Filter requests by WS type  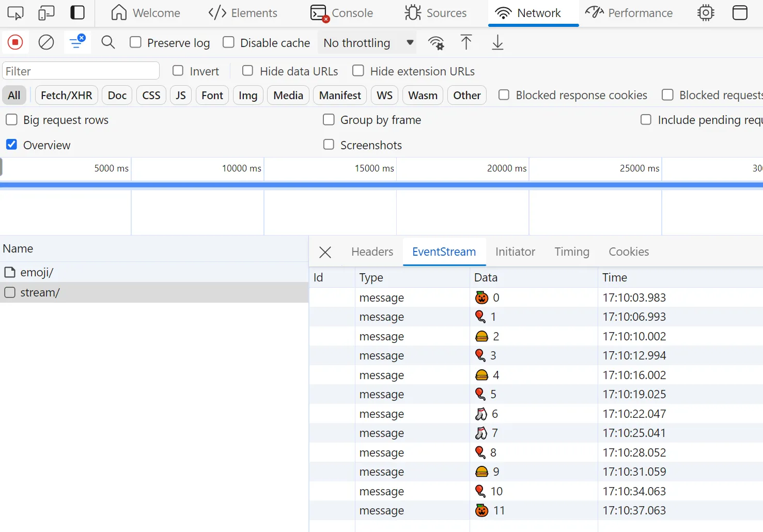(384, 96)
